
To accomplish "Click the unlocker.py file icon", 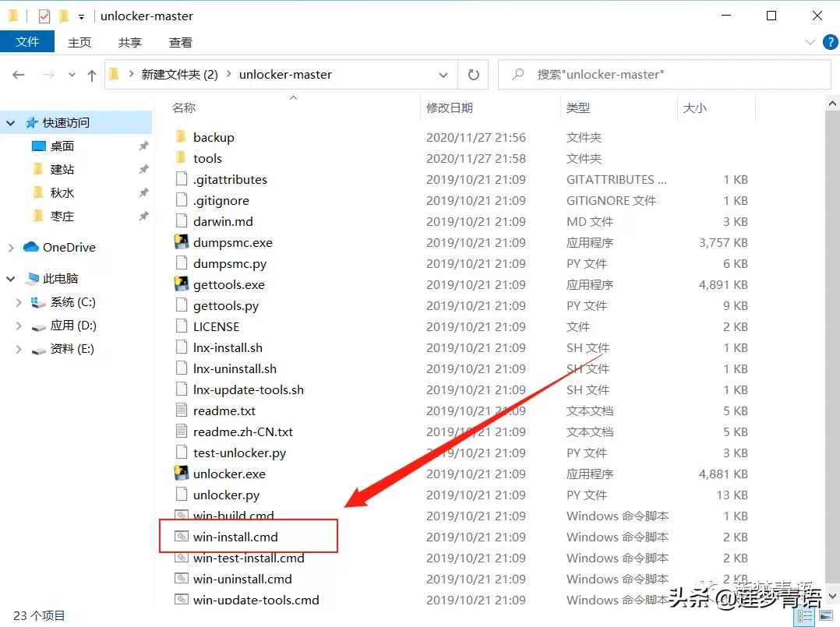I will tap(182, 495).
